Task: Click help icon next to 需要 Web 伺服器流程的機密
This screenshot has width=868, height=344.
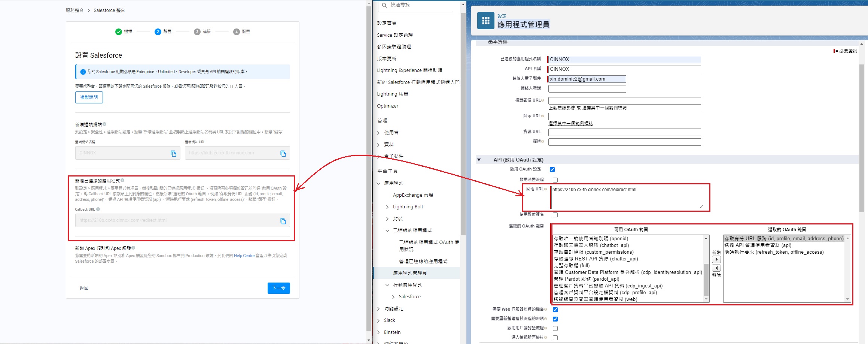Action: tap(545, 310)
